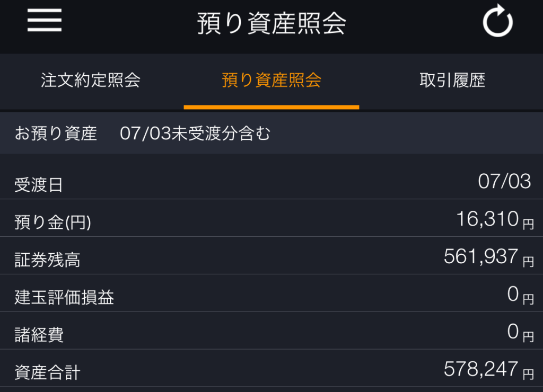
Task: Select the 建玉評価損益 row
Action: pos(271,293)
